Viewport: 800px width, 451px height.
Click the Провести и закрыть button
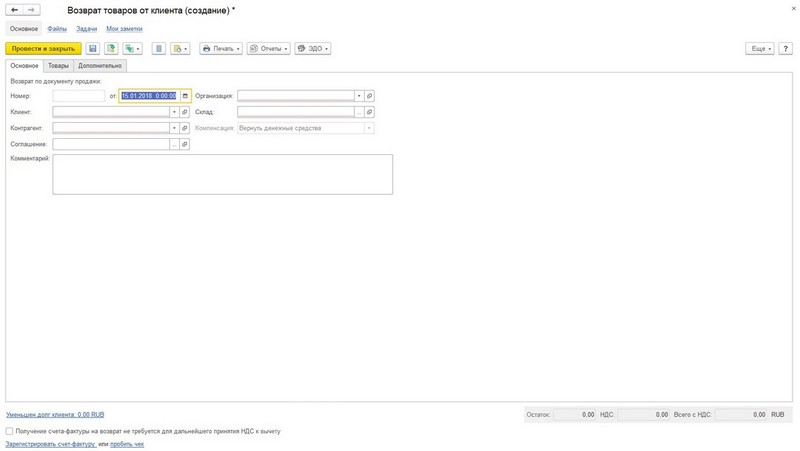(43, 48)
